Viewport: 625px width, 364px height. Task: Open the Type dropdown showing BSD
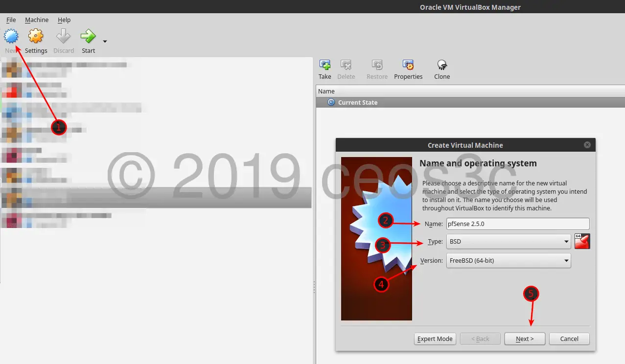(509, 242)
